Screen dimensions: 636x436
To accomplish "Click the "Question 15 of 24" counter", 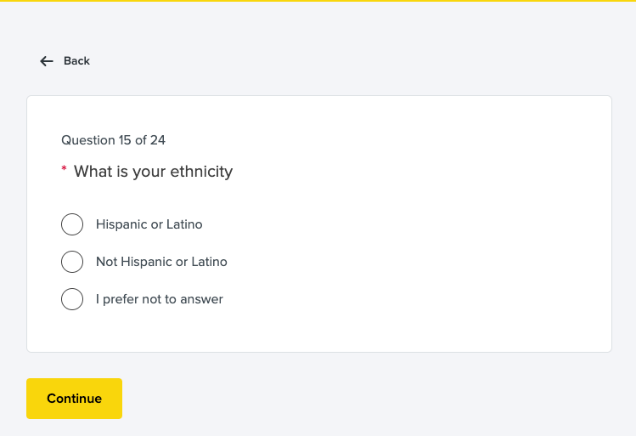I will click(x=113, y=140).
